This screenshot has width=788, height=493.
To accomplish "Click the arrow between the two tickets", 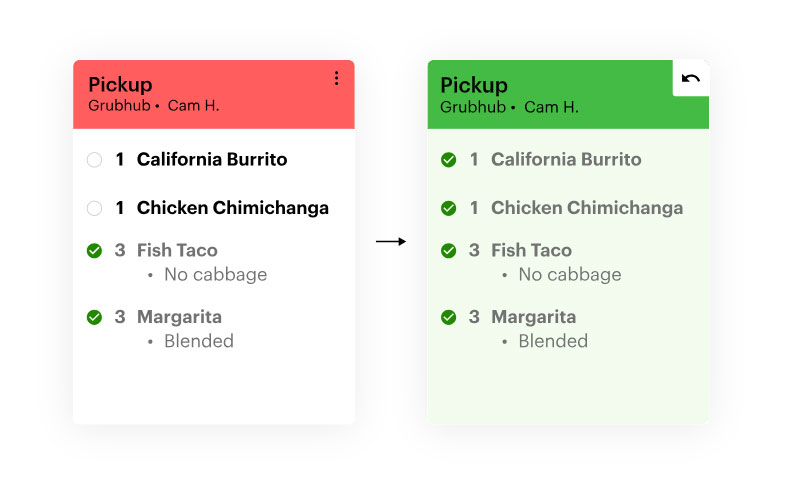I will pos(391,242).
